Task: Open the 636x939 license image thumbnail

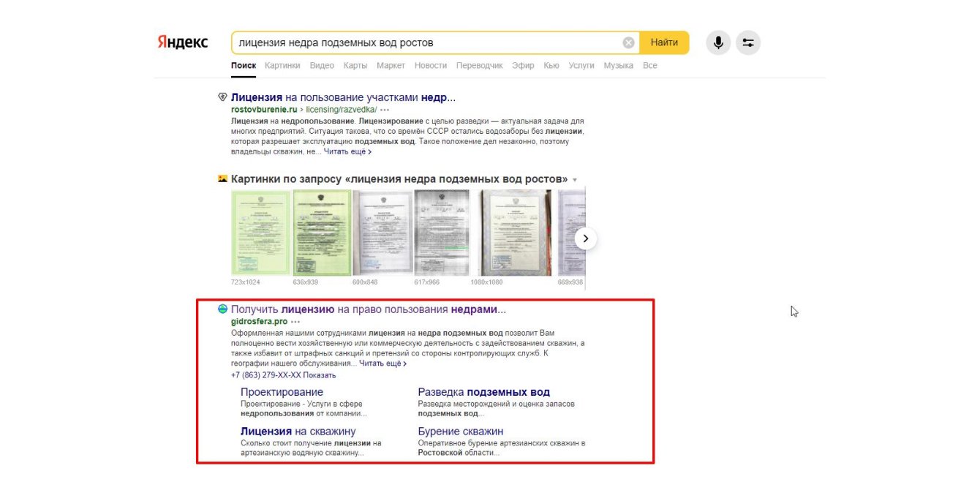Action: pos(322,233)
